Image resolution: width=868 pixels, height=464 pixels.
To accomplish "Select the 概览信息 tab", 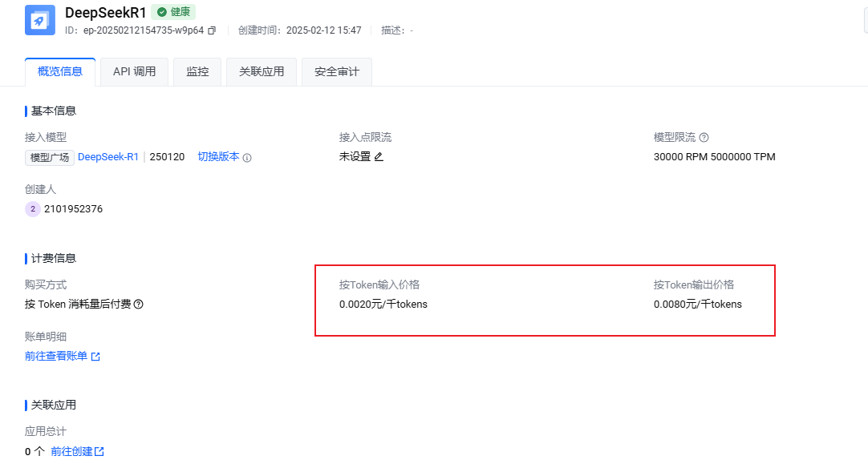I will 60,71.
